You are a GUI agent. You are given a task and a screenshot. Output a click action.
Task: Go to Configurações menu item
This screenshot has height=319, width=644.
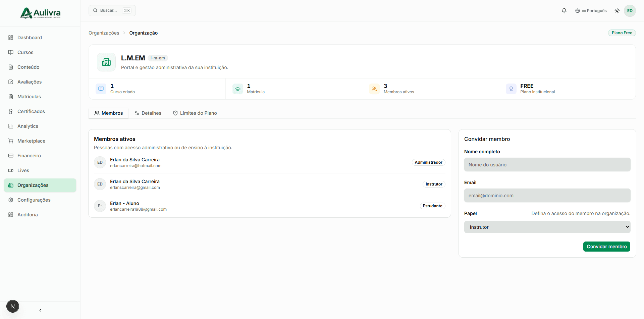[40, 200]
